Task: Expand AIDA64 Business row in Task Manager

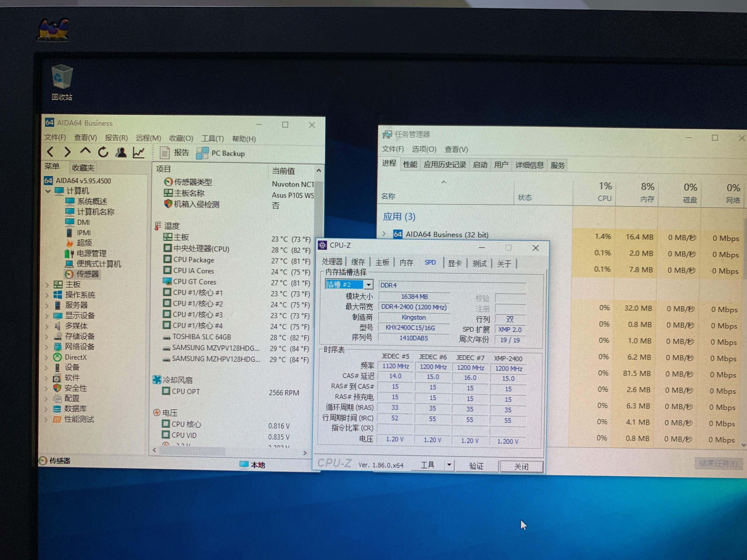Action: pos(384,234)
